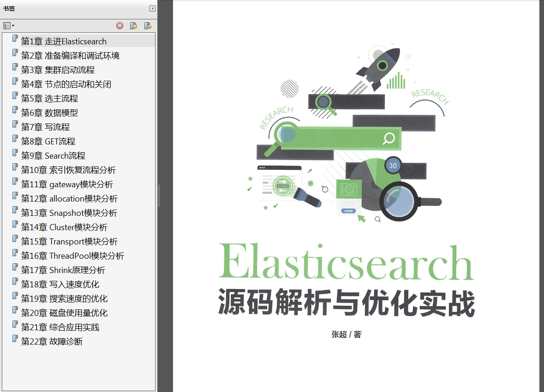Open bookmark 第7章 写流程
The width and height of the screenshot is (544, 392).
click(46, 127)
